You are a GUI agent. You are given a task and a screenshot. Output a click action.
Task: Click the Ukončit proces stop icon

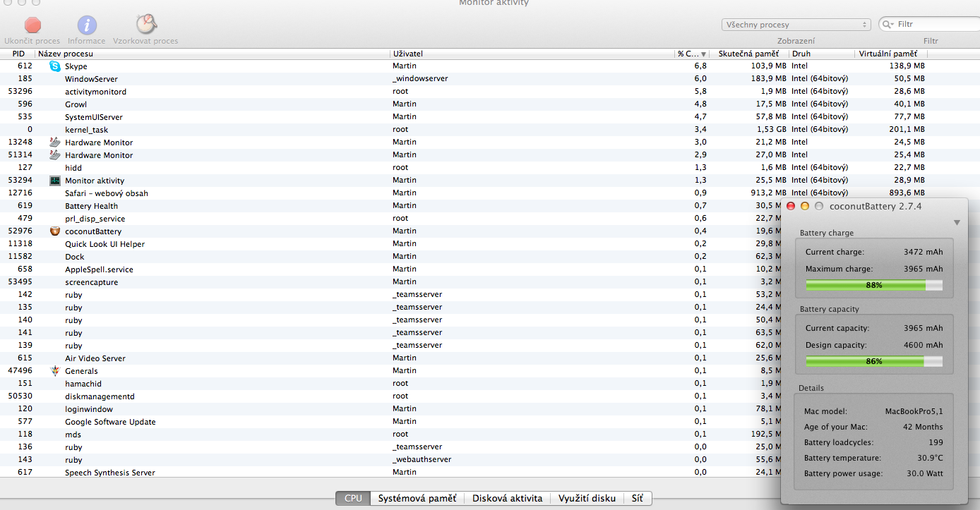click(x=32, y=25)
